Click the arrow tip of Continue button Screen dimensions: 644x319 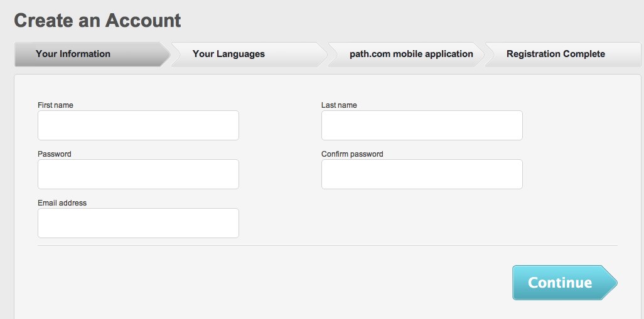pos(610,283)
